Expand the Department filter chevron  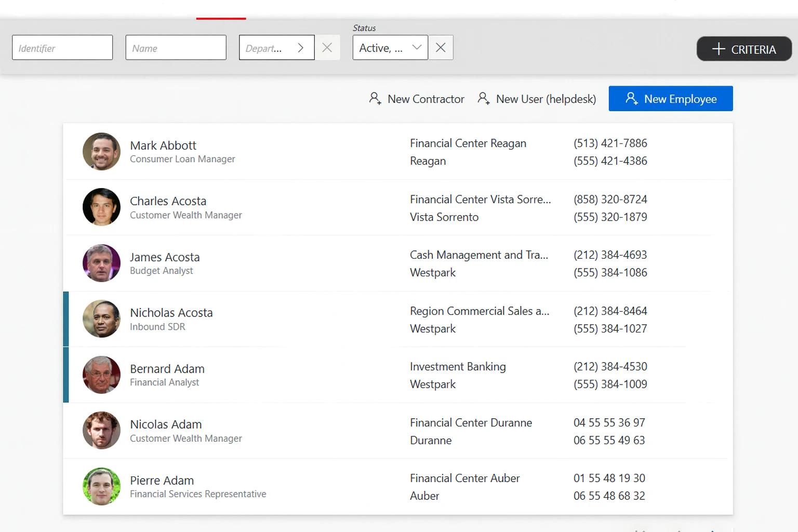[301, 47]
